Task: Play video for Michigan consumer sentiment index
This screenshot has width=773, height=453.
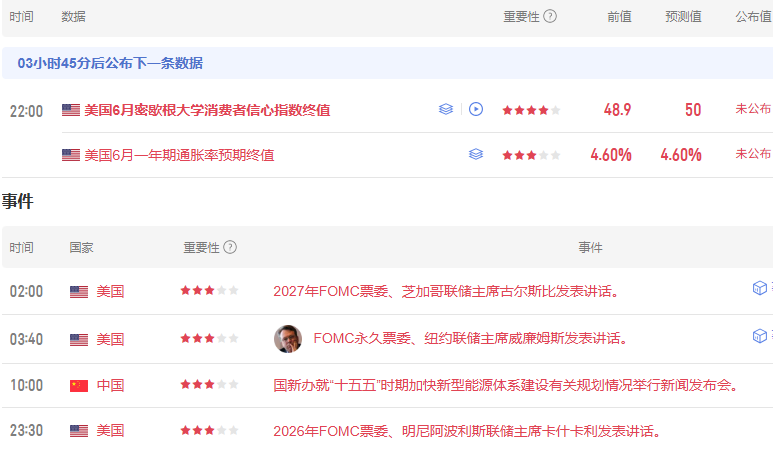Action: tap(476, 109)
